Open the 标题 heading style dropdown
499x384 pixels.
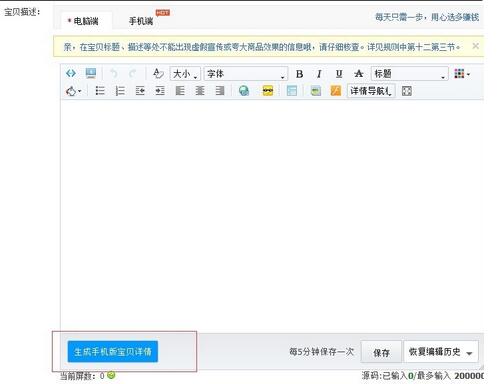[410, 74]
